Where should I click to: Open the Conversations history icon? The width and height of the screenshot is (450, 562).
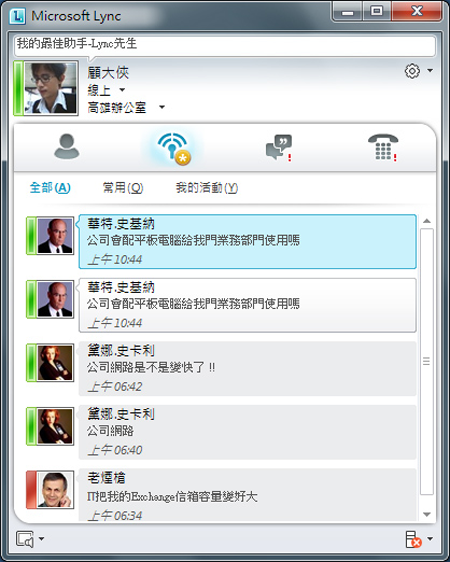coord(279,147)
